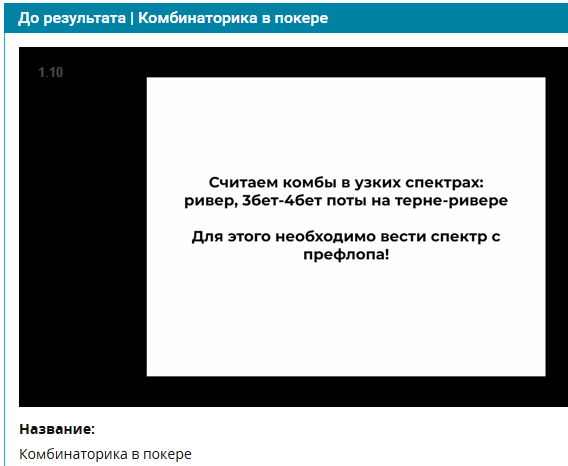Click slide line 'Считаем комбы в узких спектрах:'
The image size is (568, 466).
346,182
